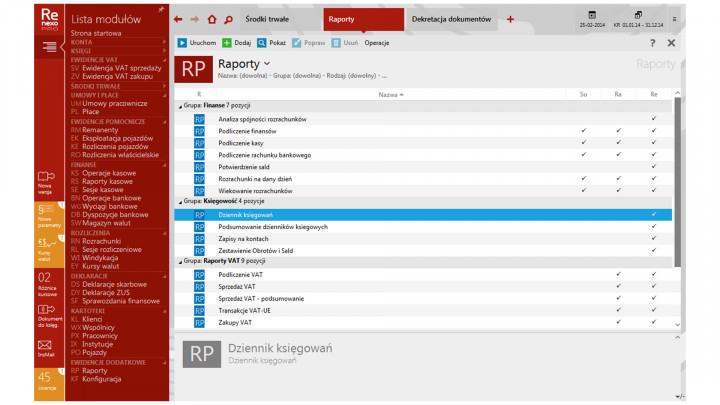720x405 pixels.
Task: Open the hamburger menu under the Reneco logo
Action: point(49,46)
